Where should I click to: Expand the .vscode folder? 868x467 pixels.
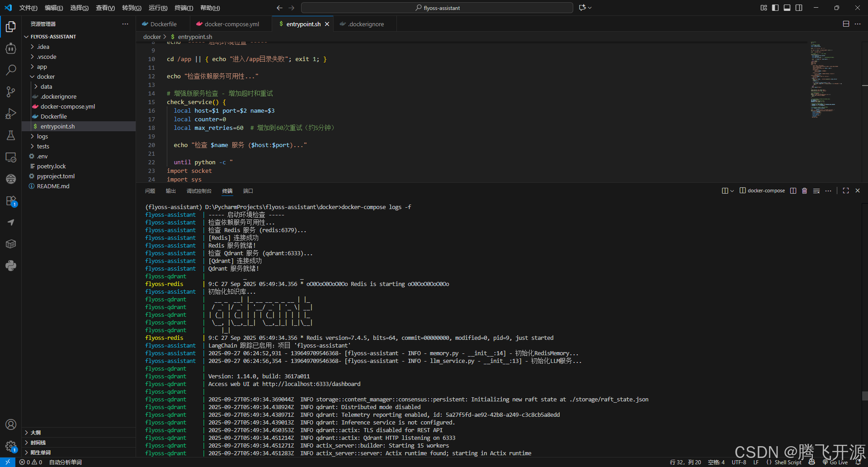[x=79, y=57]
